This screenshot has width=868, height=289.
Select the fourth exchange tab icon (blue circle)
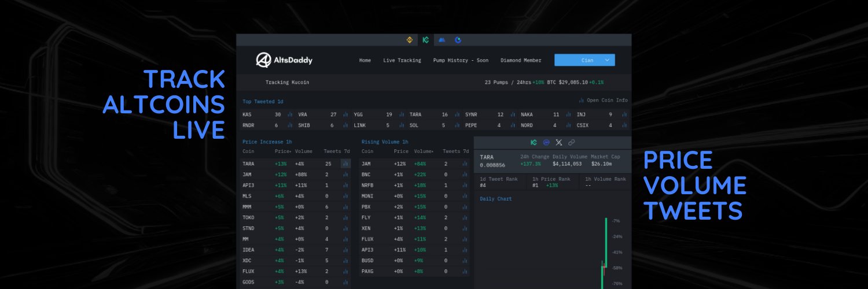click(x=458, y=40)
